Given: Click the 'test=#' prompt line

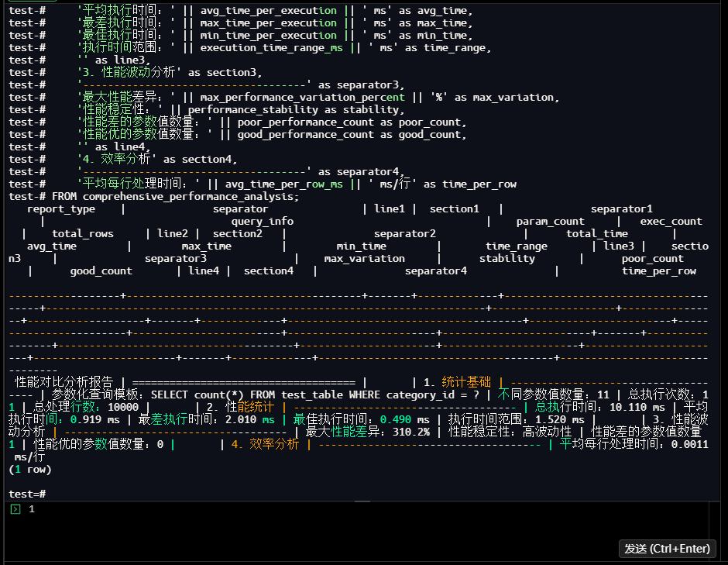Looking at the screenshot, I should (x=27, y=494).
